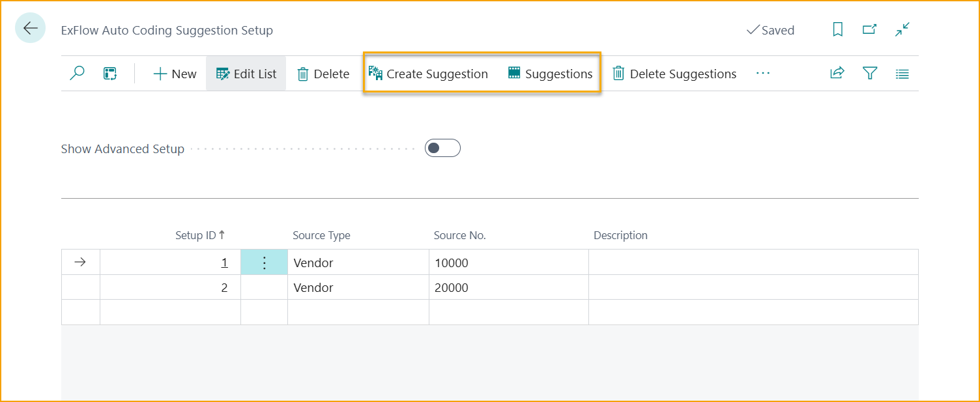Click the analyze view icon beside search
980x402 pixels.
click(110, 74)
